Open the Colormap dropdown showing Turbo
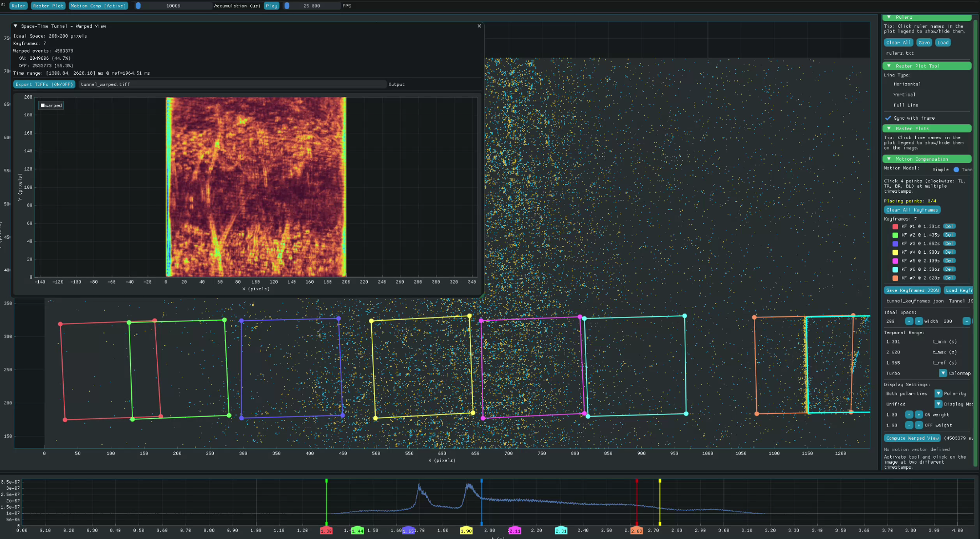This screenshot has height=539, width=980. (x=943, y=373)
